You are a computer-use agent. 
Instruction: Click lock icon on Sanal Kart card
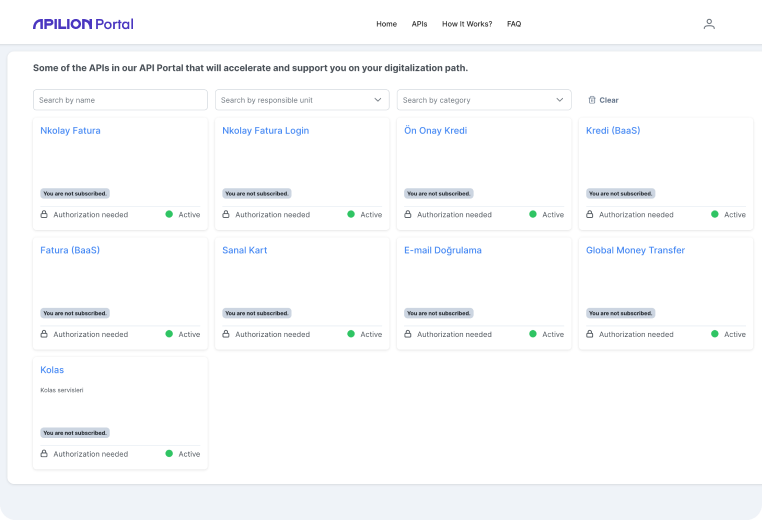pos(225,334)
